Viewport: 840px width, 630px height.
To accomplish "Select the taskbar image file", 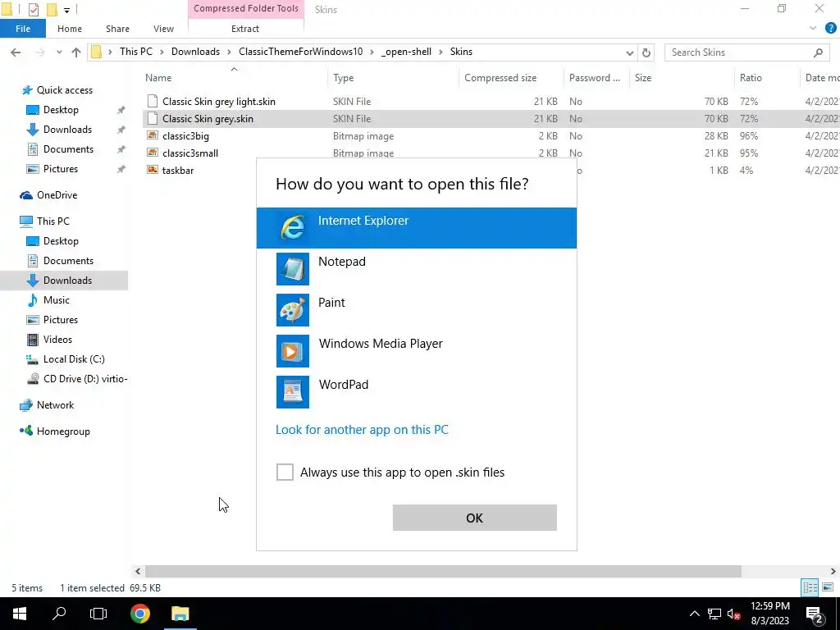I will click(178, 170).
